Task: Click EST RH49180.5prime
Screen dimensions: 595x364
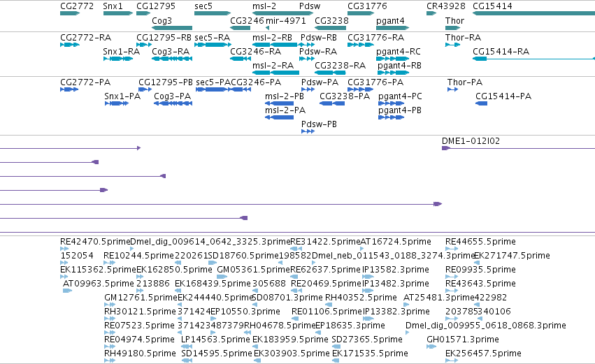Action: coord(110,361)
